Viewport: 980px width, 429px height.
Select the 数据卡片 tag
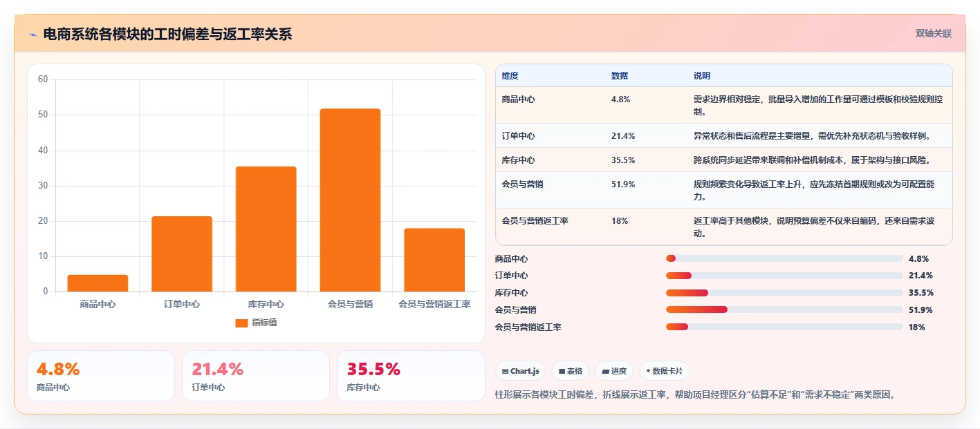(664, 371)
